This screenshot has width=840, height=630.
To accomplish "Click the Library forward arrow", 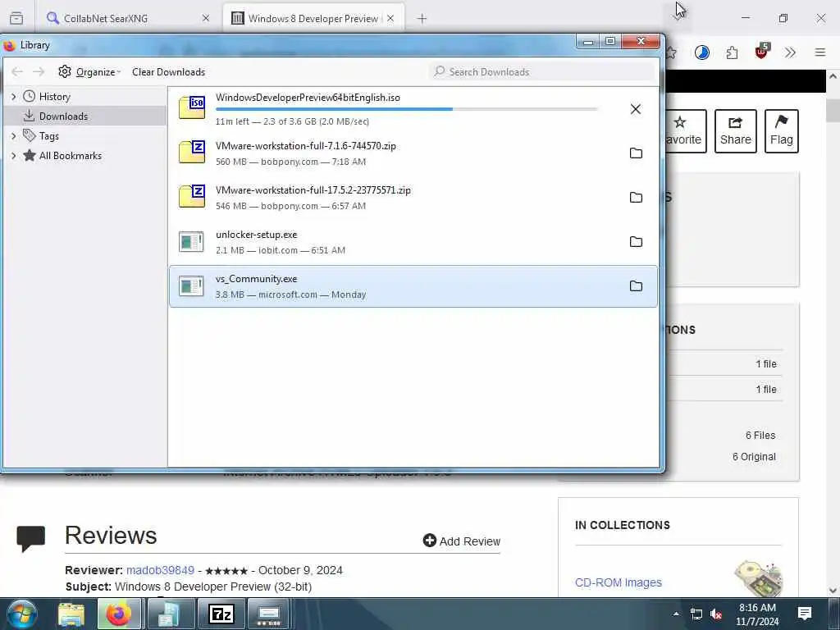I will 39,72.
